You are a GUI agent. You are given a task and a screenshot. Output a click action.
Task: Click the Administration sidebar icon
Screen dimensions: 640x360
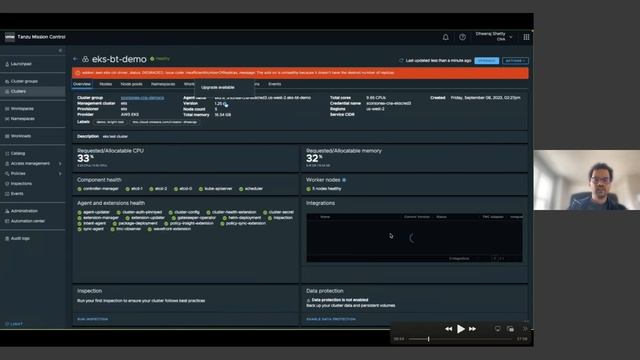[x=7, y=211]
